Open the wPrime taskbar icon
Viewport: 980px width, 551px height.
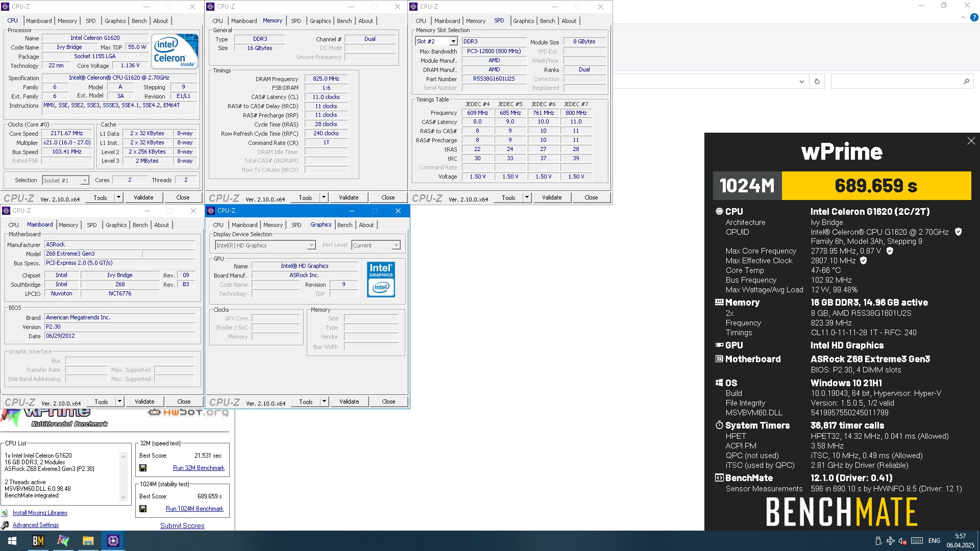pos(63,541)
